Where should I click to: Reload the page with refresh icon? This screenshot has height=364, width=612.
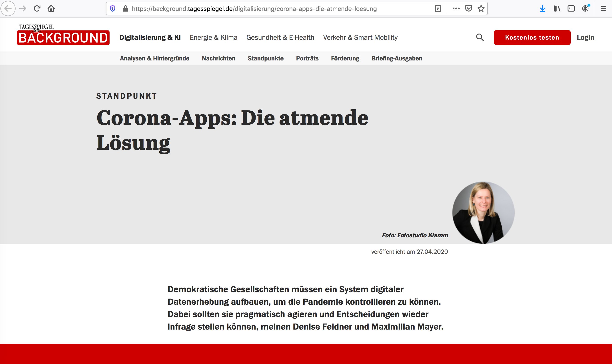[x=37, y=9]
